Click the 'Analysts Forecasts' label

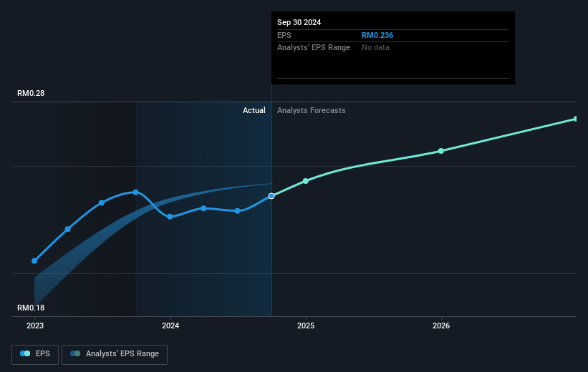click(x=312, y=110)
